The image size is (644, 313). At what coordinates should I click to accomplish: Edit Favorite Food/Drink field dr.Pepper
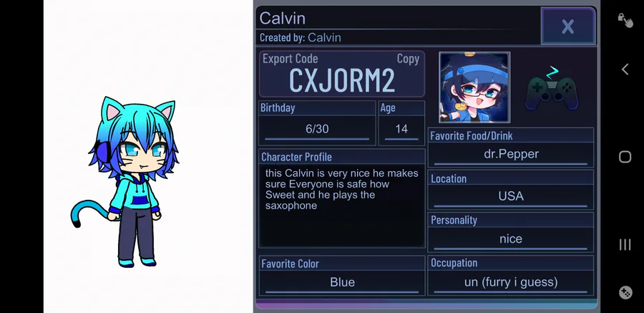(x=510, y=154)
